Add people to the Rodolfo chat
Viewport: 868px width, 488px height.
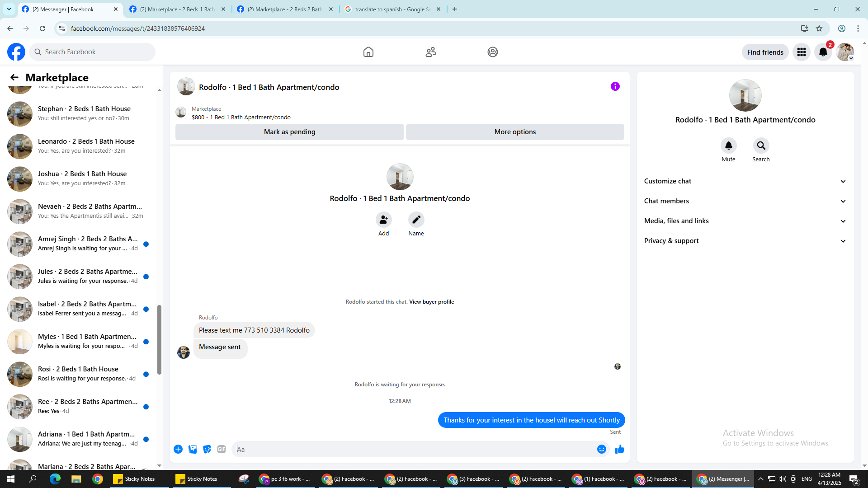383,220
